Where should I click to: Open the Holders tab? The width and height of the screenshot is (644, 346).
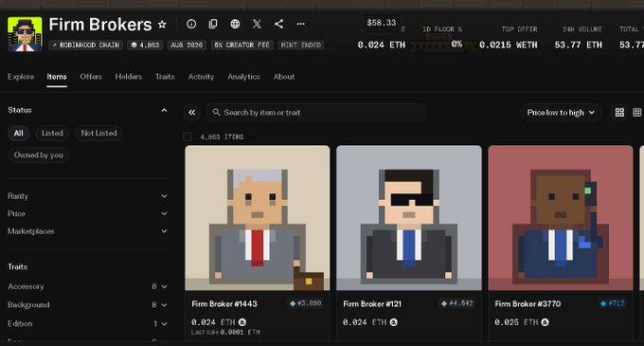point(129,77)
